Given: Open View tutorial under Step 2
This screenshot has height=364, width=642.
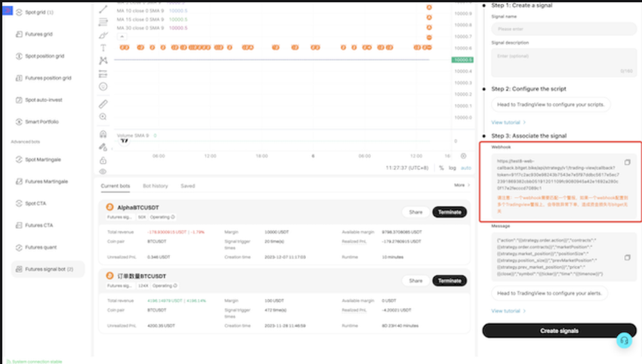Looking at the screenshot, I should pos(508,122).
